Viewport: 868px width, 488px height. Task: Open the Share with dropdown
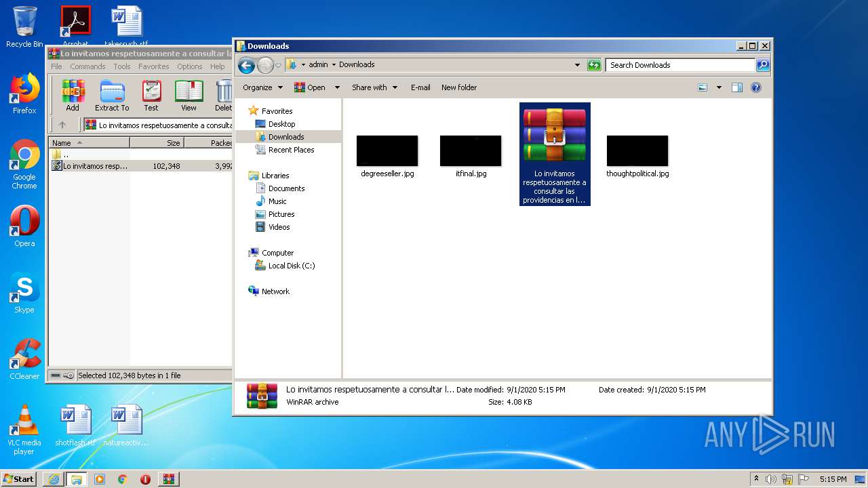click(374, 87)
